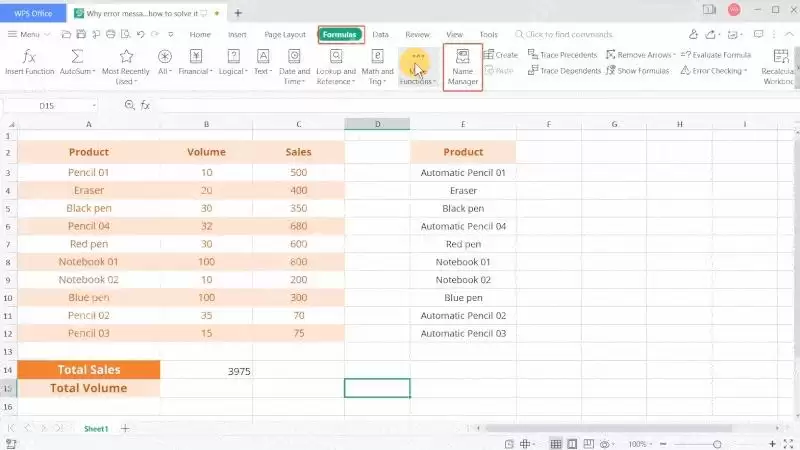Collapse the ribbon with the chevron
The height and width of the screenshot is (450, 800).
pos(789,34)
